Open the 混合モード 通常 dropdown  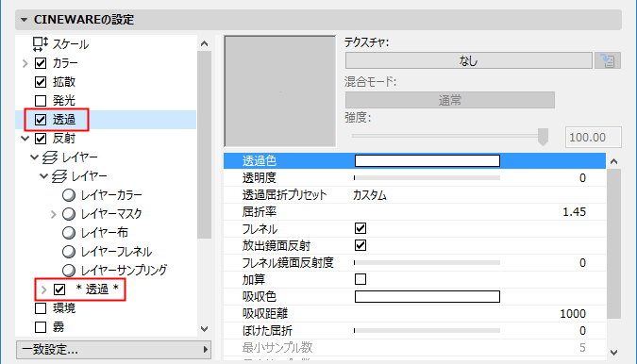pyautogui.click(x=450, y=100)
